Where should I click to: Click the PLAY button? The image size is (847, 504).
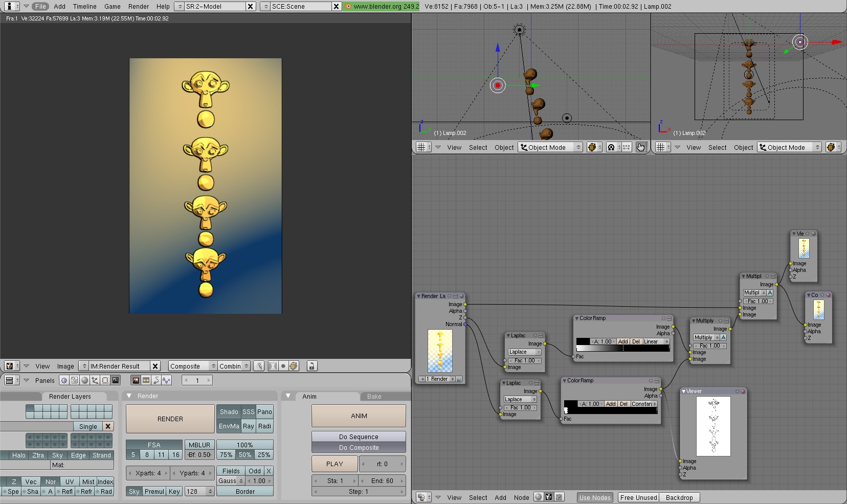pyautogui.click(x=335, y=464)
